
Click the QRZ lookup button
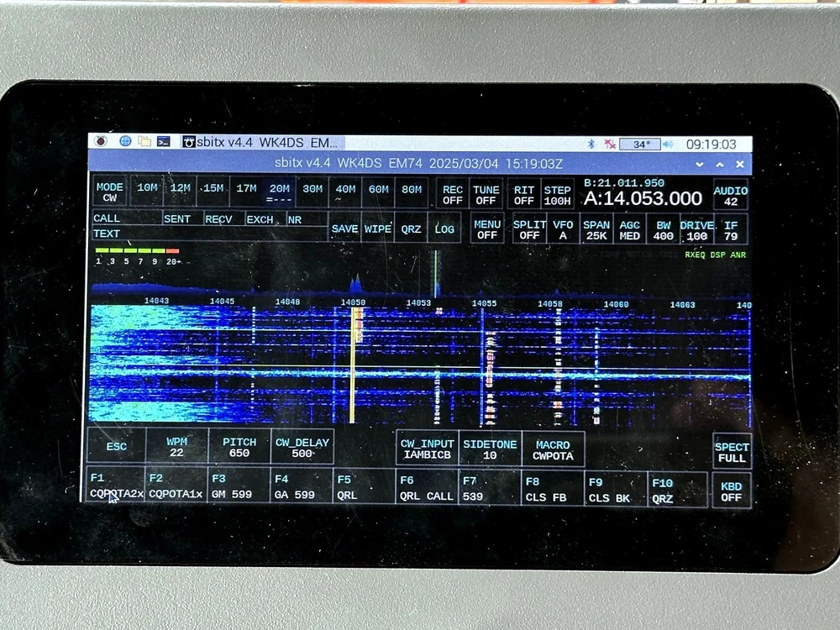(411, 229)
